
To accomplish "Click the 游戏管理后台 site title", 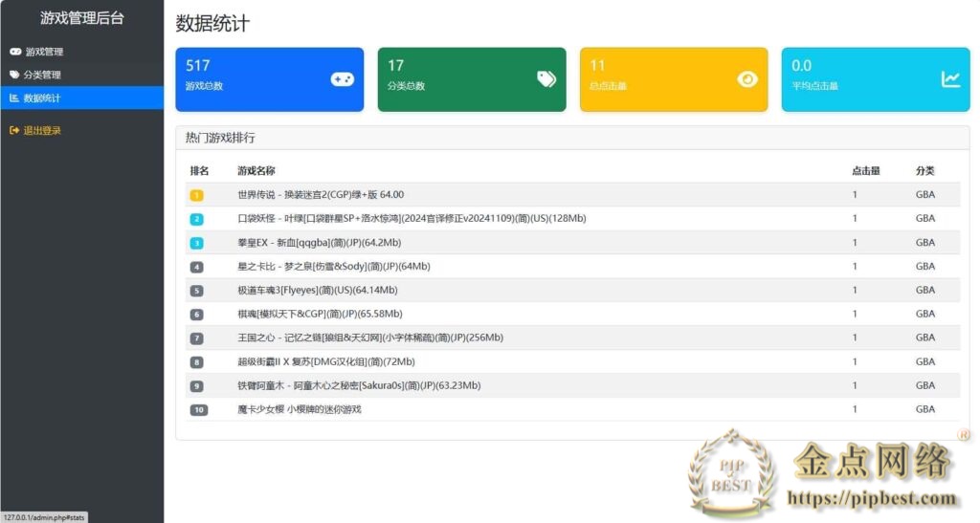I will [x=81, y=18].
